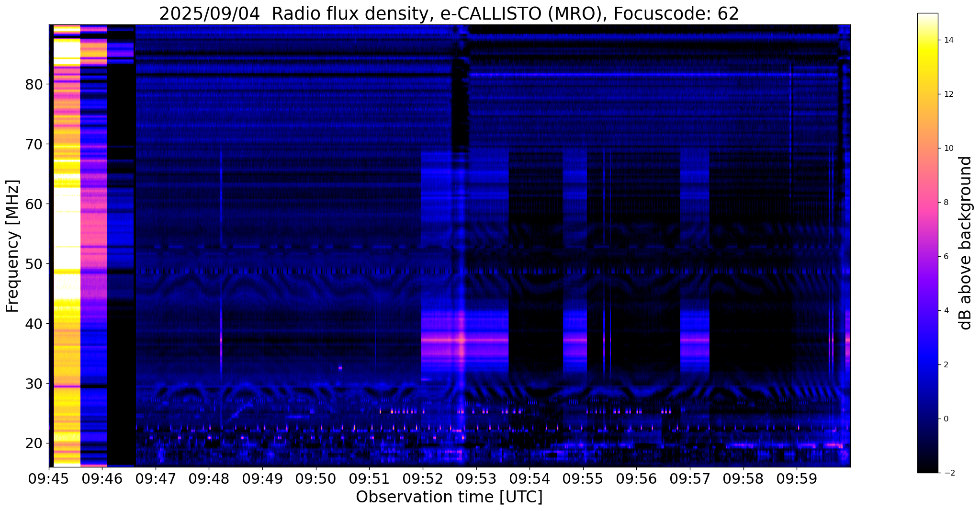
Task: Click the colorbar tick value 2
Action: pyautogui.click(x=946, y=365)
